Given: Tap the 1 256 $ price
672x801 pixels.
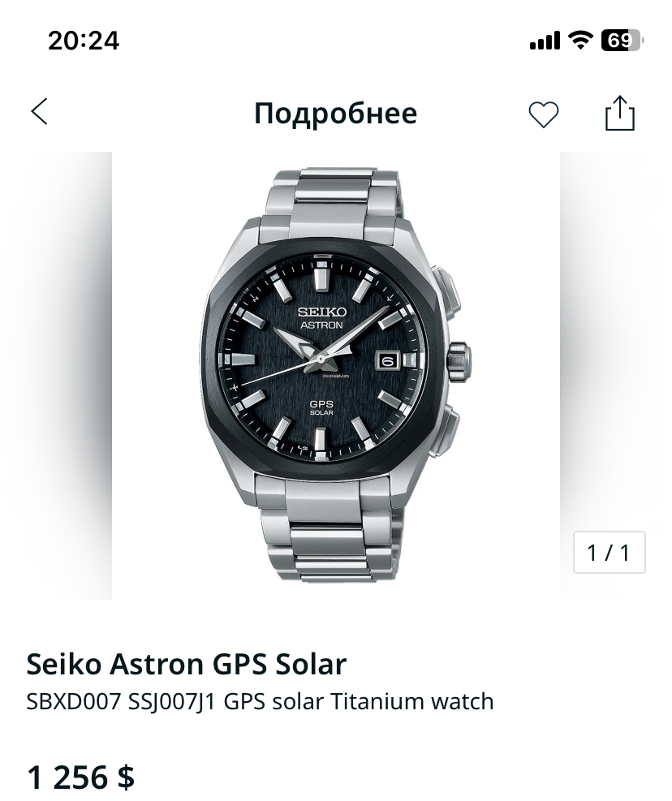Looking at the screenshot, I should pyautogui.click(x=80, y=777).
